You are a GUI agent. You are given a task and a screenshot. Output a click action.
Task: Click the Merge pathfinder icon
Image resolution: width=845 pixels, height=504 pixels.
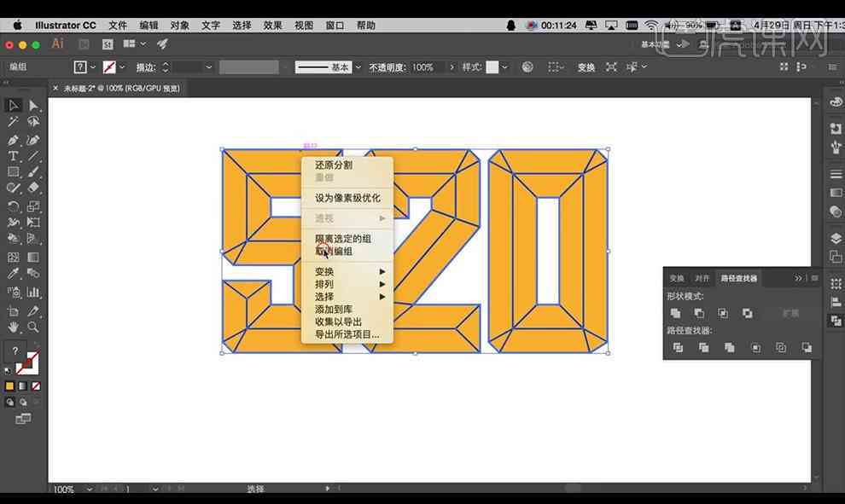(x=730, y=348)
